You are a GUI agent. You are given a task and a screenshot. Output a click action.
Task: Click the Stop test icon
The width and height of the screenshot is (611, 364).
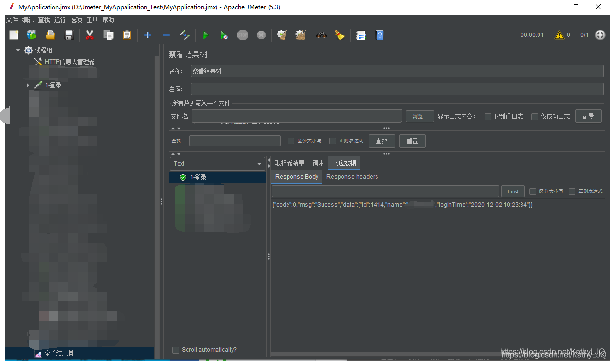pyautogui.click(x=242, y=35)
